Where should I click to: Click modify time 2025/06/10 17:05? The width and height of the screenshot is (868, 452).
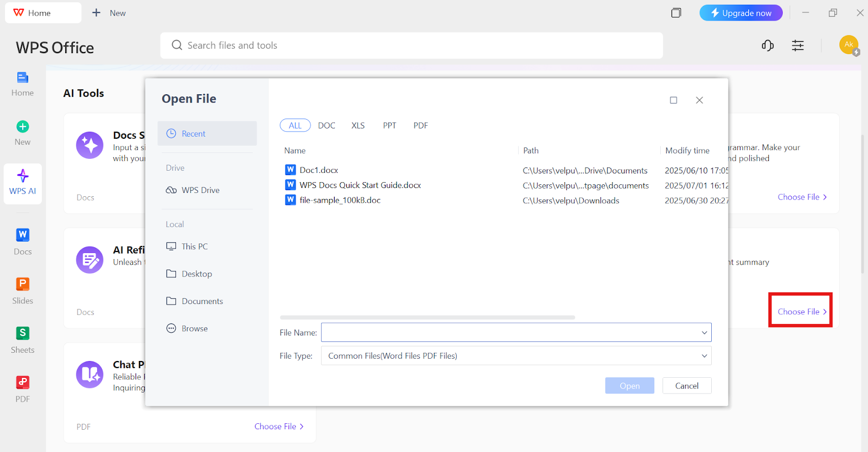click(x=697, y=170)
